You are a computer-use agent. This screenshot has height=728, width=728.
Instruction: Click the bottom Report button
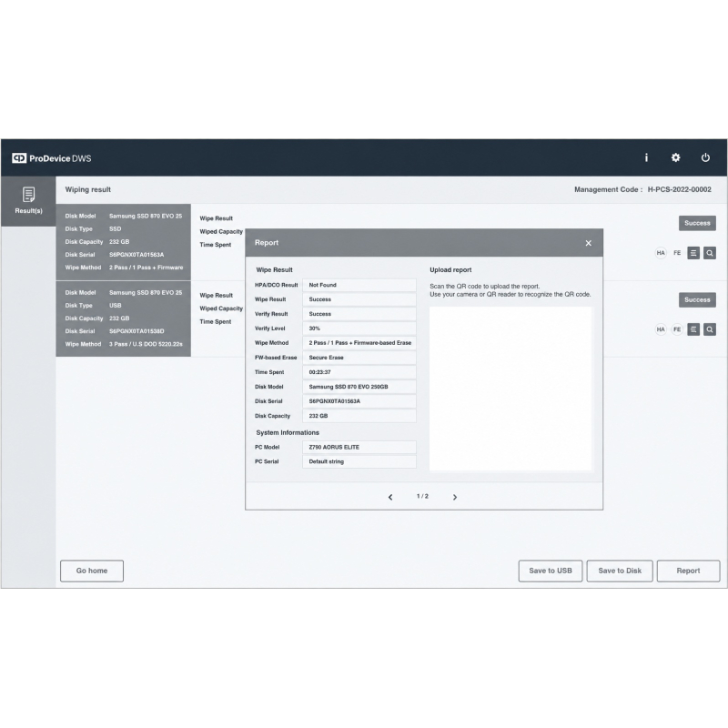click(x=688, y=571)
